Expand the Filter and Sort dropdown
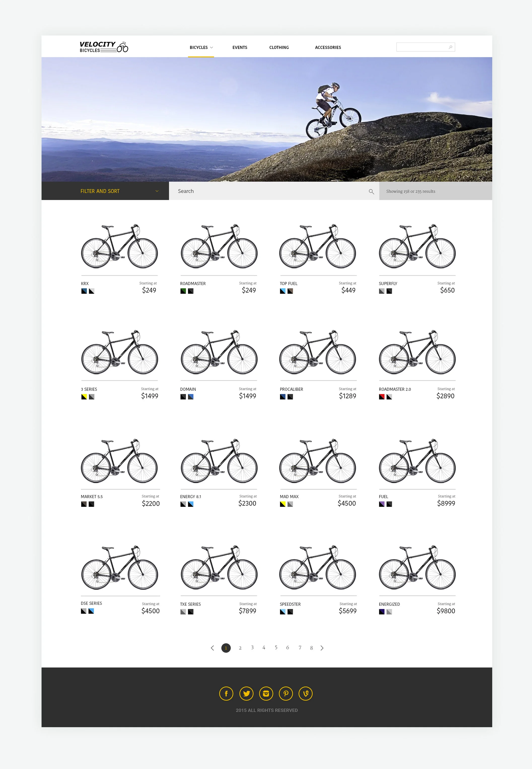The height and width of the screenshot is (769, 532). (105, 191)
